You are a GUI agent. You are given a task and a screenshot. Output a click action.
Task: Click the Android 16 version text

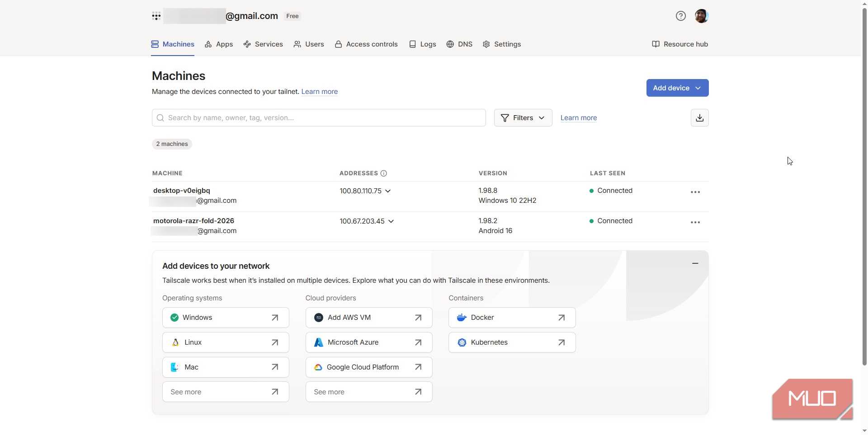[x=495, y=231]
